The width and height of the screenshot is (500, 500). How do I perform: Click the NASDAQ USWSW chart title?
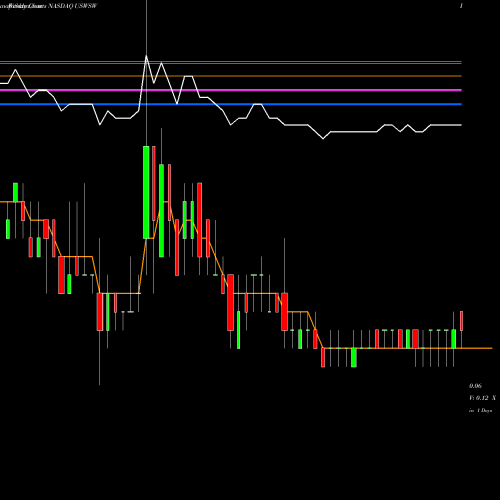tap(72, 6)
